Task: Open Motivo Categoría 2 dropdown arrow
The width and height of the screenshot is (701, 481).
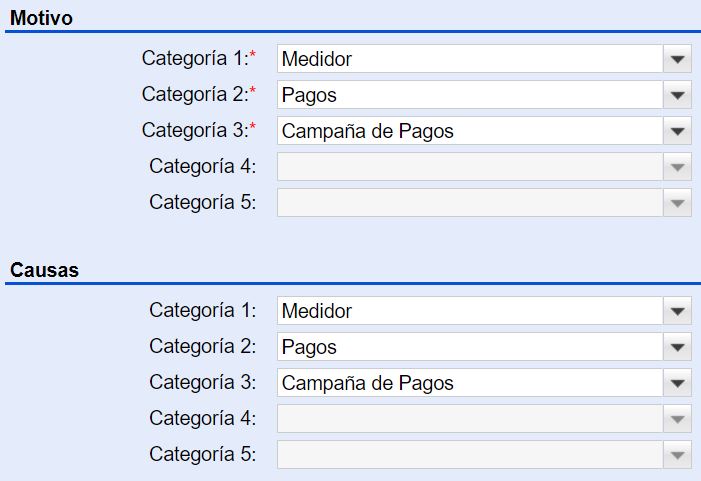Action: [677, 95]
